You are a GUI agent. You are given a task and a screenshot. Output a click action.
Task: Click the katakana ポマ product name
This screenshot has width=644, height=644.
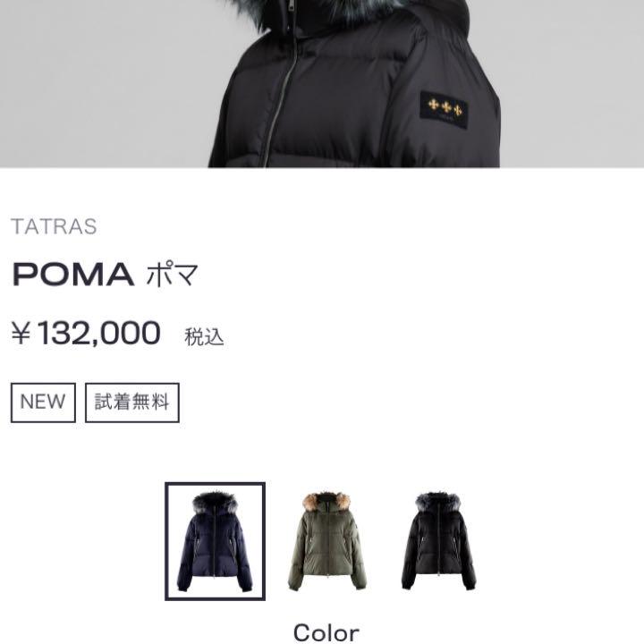[173, 274]
